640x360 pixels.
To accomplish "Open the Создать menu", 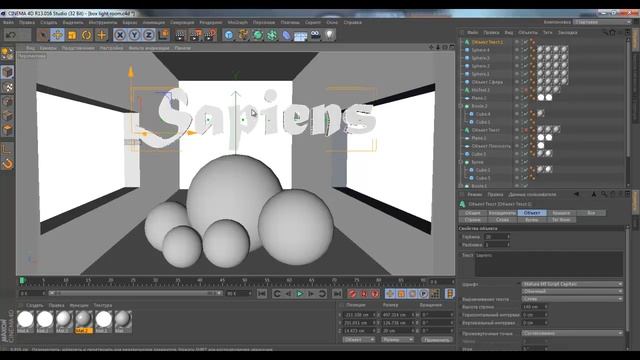I will coord(49,22).
